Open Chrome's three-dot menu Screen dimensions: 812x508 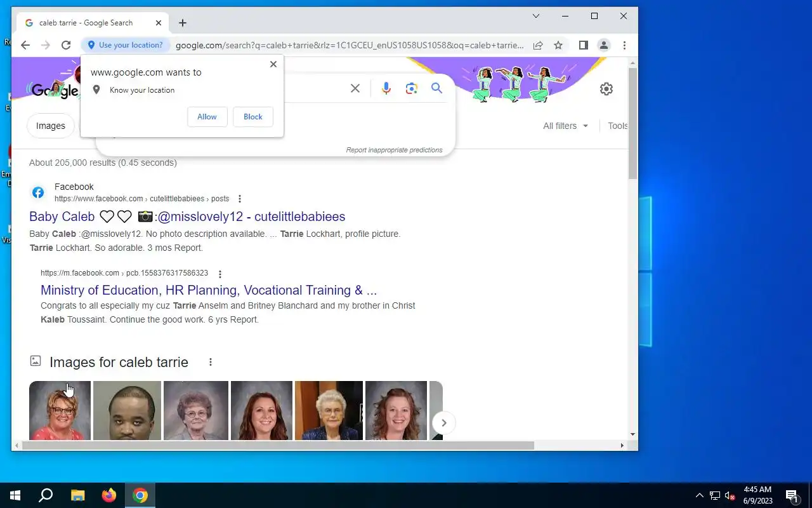pos(624,45)
